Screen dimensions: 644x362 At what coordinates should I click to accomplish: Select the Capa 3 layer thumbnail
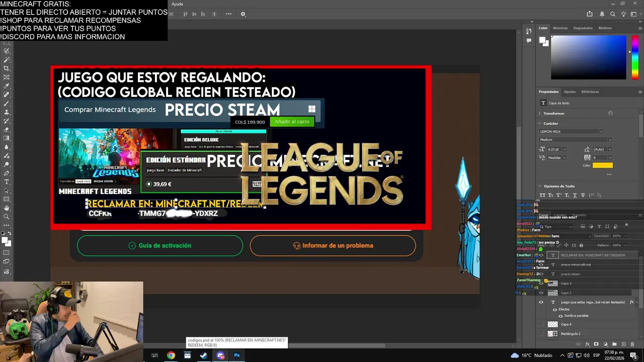pyautogui.click(x=552, y=284)
